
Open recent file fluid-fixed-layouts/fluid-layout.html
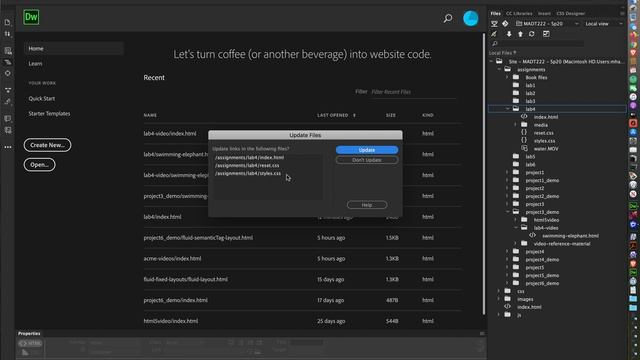[185, 280]
